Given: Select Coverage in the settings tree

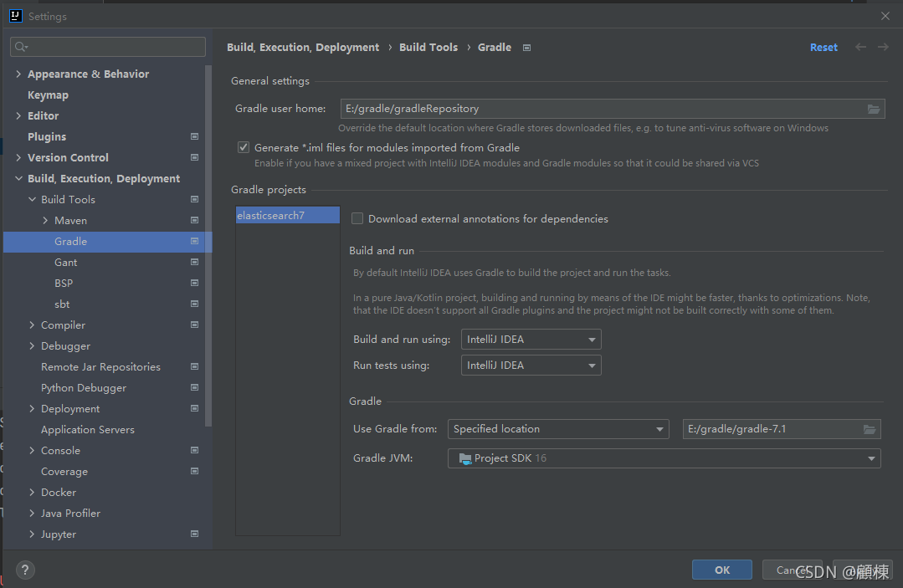Looking at the screenshot, I should pos(64,471).
